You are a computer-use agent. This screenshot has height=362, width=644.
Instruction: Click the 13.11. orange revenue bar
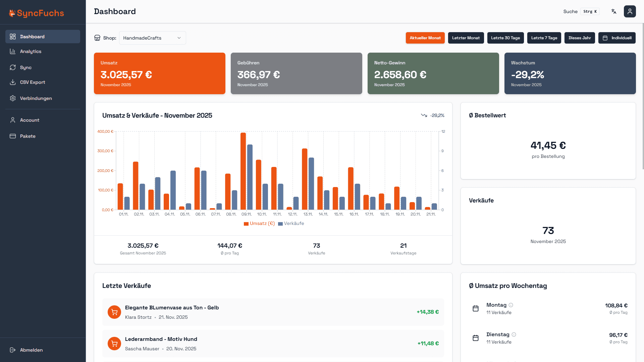[305, 179]
